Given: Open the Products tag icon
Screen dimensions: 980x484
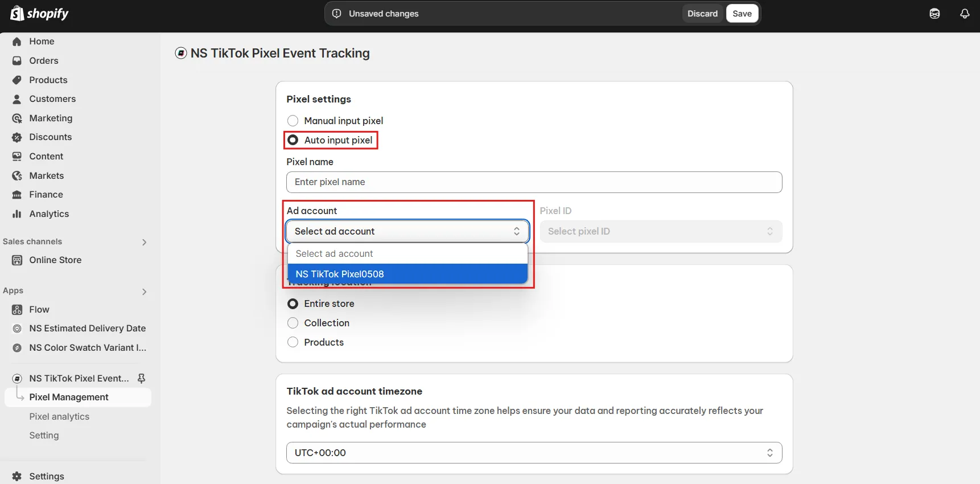Looking at the screenshot, I should pyautogui.click(x=17, y=80).
